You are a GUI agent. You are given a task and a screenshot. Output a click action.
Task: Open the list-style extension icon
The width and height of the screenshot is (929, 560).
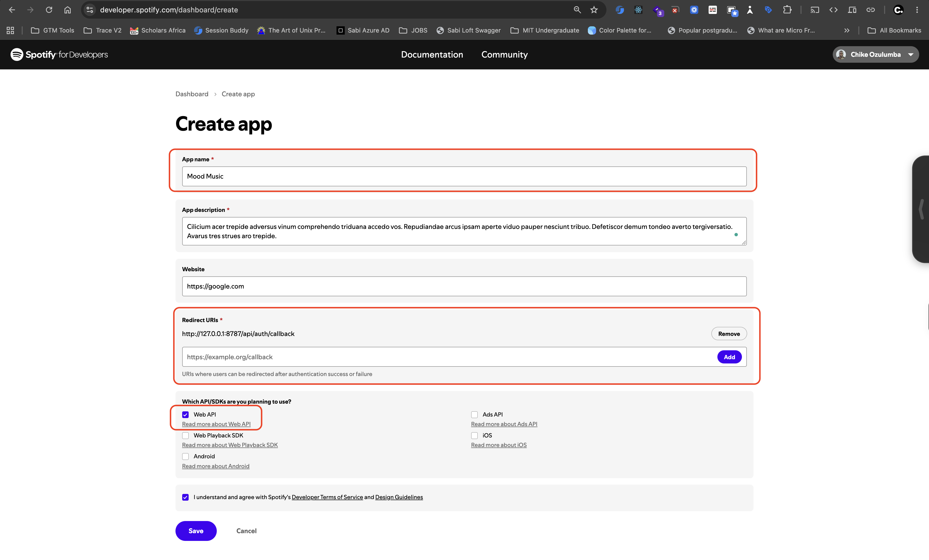[712, 10]
